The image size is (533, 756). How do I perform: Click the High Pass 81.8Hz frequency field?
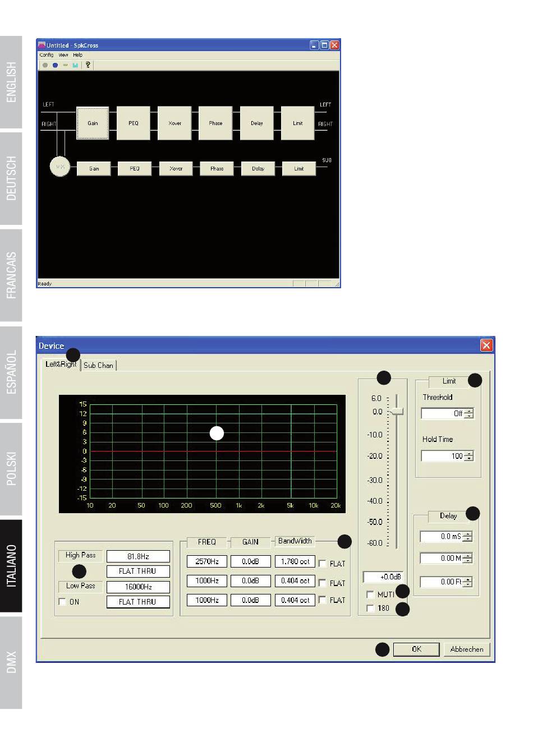tap(138, 556)
